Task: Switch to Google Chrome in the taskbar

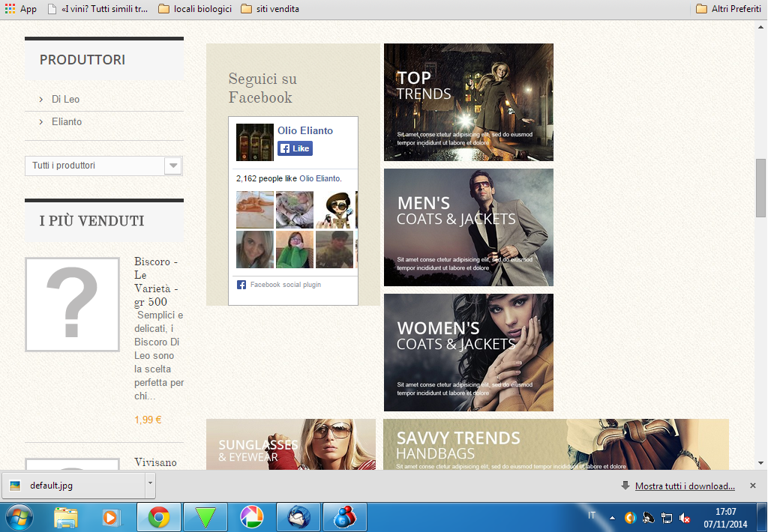Action: pyautogui.click(x=159, y=517)
